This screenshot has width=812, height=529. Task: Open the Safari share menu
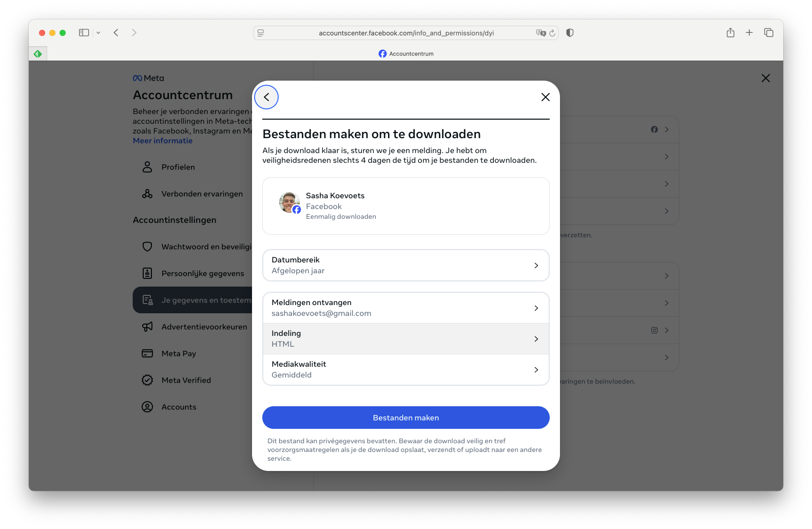pyautogui.click(x=730, y=33)
